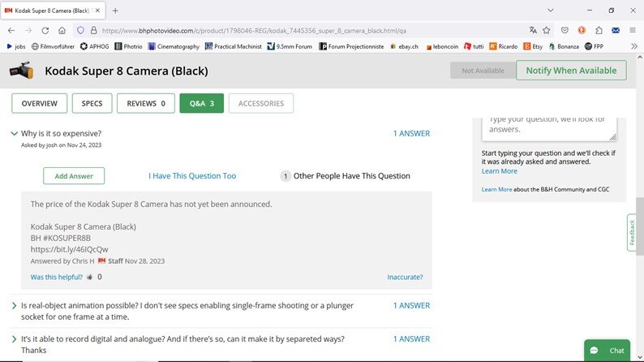This screenshot has width=644, height=362.
Task: Expand the real-object animation question
Action: [x=14, y=305]
